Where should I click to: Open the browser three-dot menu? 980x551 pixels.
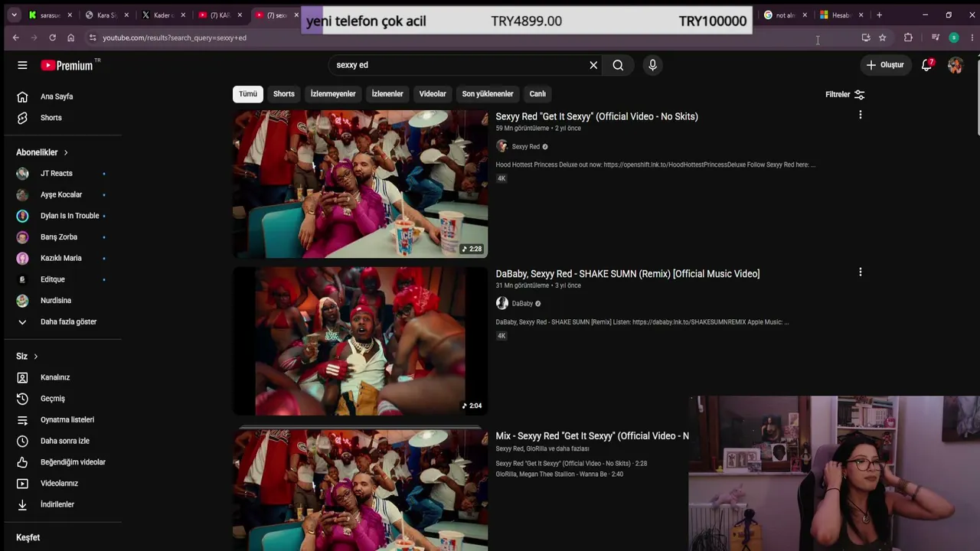(972, 37)
